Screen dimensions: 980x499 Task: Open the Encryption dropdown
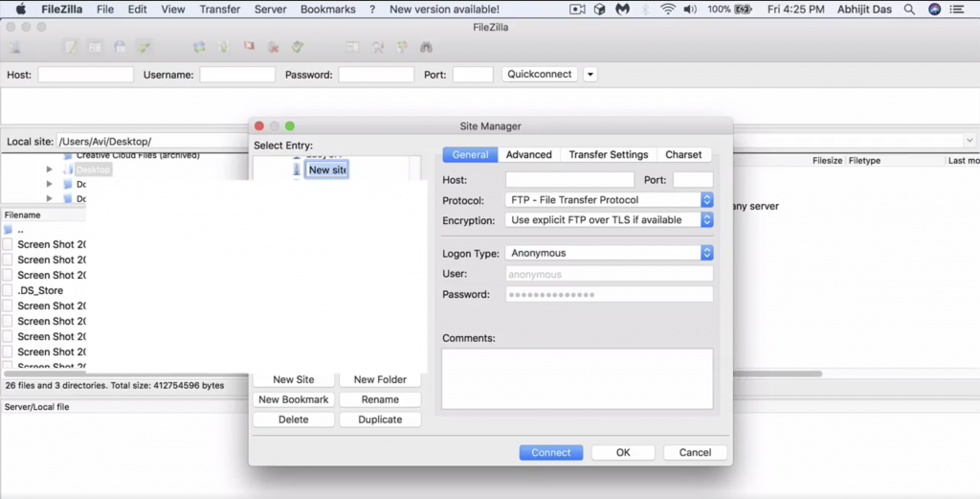(x=609, y=220)
